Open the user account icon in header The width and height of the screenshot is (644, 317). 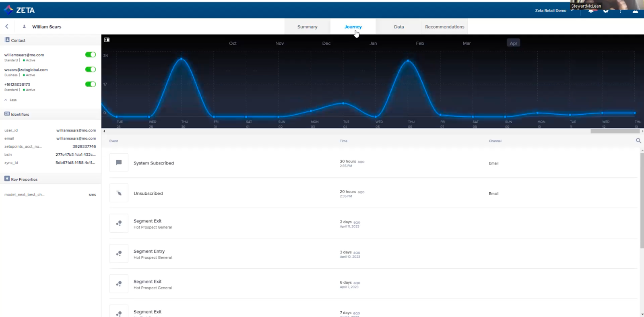(635, 11)
